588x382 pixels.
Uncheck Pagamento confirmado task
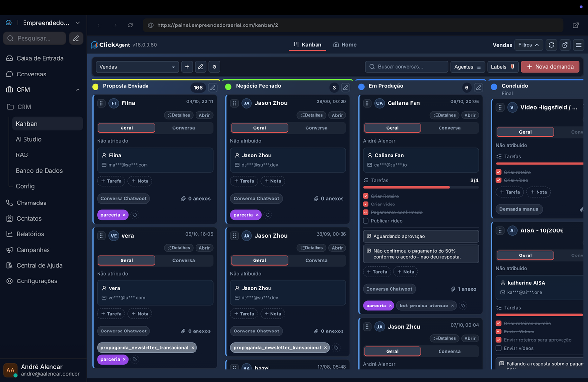pos(366,212)
